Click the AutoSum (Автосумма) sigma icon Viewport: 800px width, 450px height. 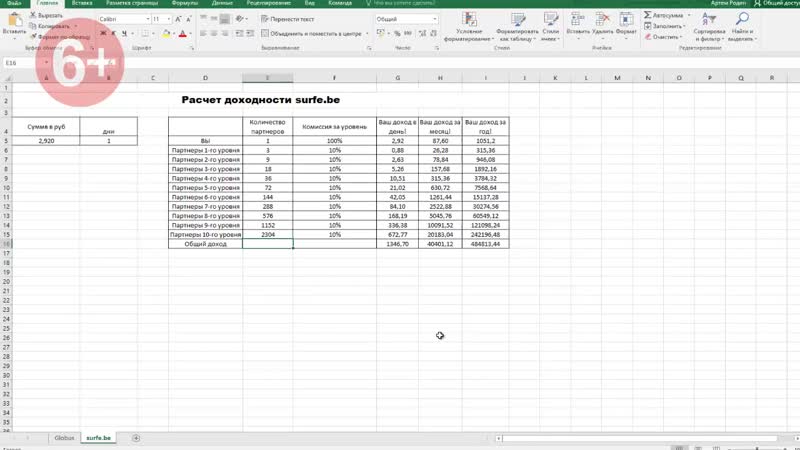point(647,15)
